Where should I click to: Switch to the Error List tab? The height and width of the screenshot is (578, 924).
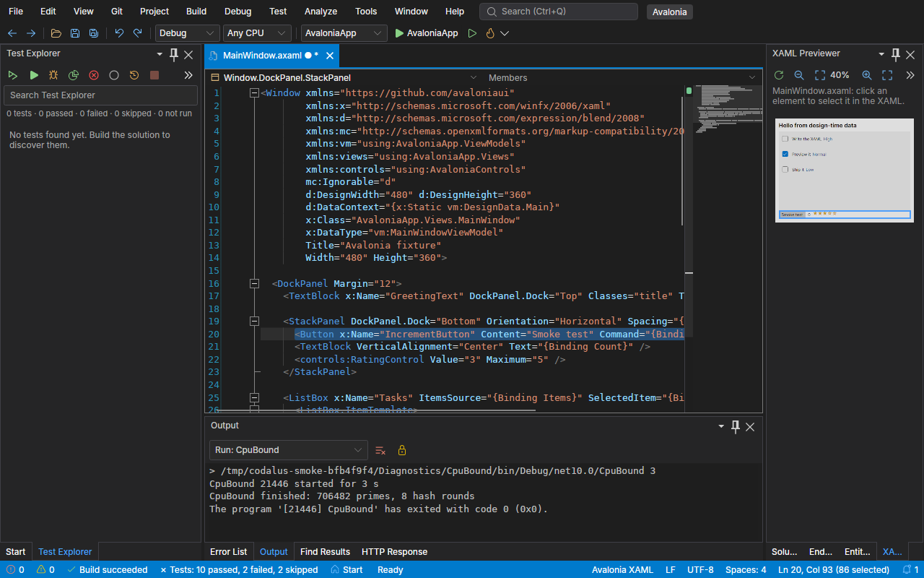(x=229, y=552)
